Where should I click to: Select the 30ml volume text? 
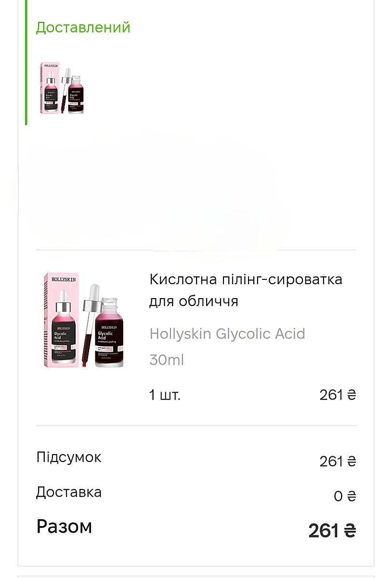pyautogui.click(x=167, y=359)
